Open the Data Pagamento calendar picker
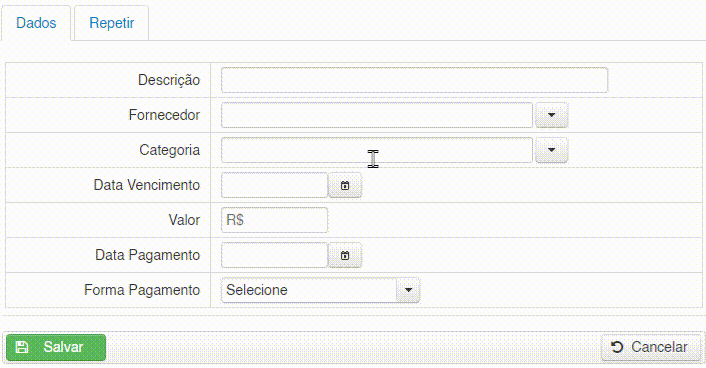The image size is (706, 368). click(x=345, y=255)
